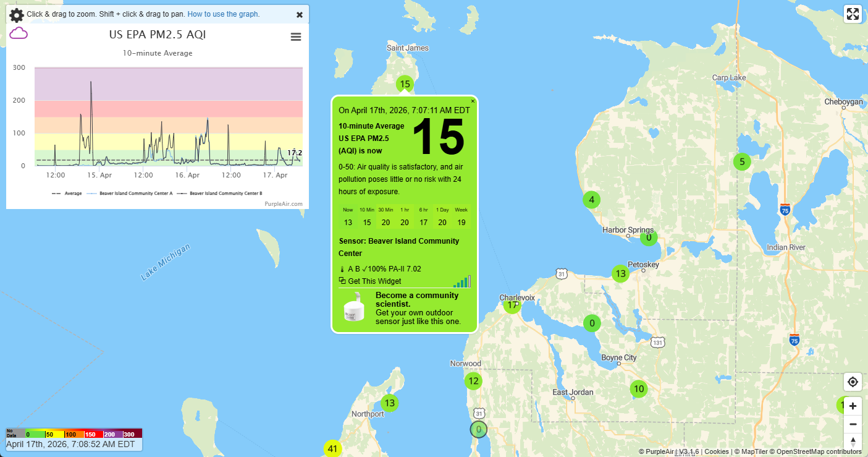Enter fullscreen map mode

coord(853,14)
